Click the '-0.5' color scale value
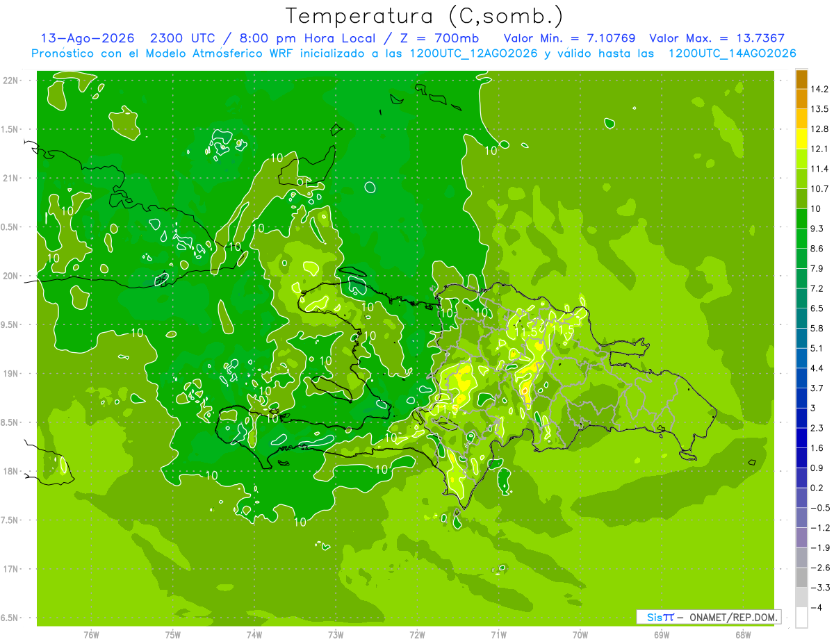This screenshot has width=834, height=644. tap(819, 508)
